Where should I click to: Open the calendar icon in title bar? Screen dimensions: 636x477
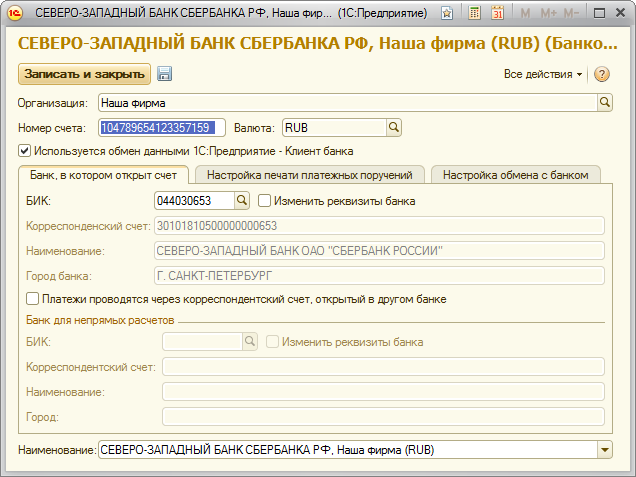point(497,13)
